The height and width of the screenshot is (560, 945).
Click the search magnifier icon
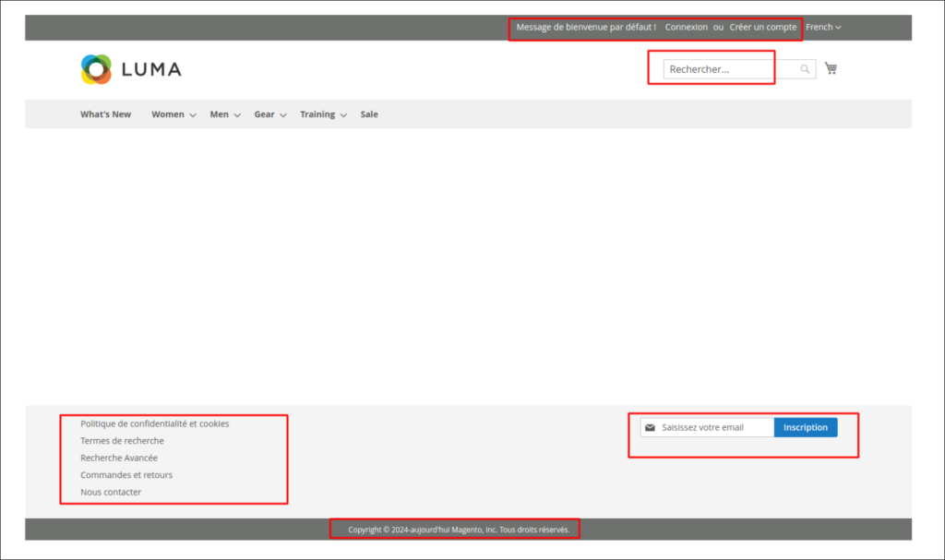[805, 69]
